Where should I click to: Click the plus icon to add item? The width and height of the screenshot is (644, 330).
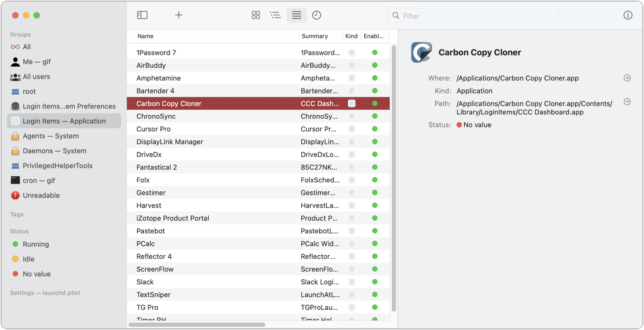tap(179, 15)
